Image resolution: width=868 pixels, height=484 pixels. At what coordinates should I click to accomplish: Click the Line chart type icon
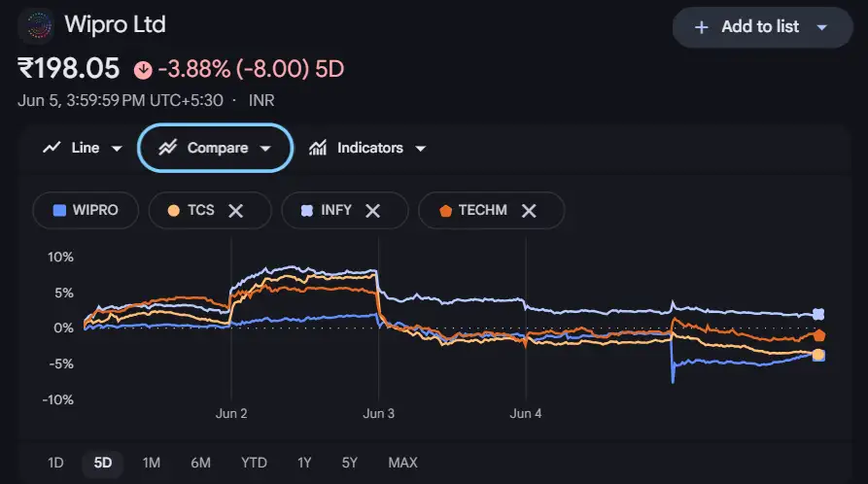pyautogui.click(x=52, y=148)
